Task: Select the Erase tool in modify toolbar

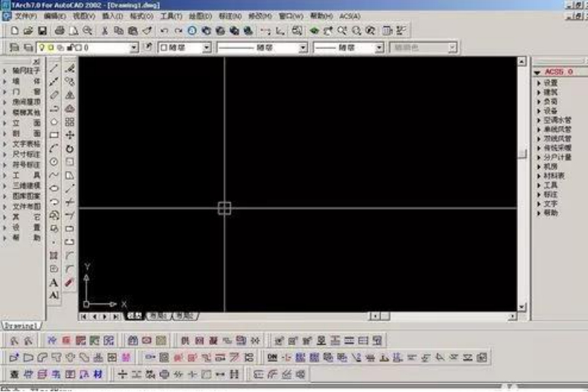Action: (70, 68)
